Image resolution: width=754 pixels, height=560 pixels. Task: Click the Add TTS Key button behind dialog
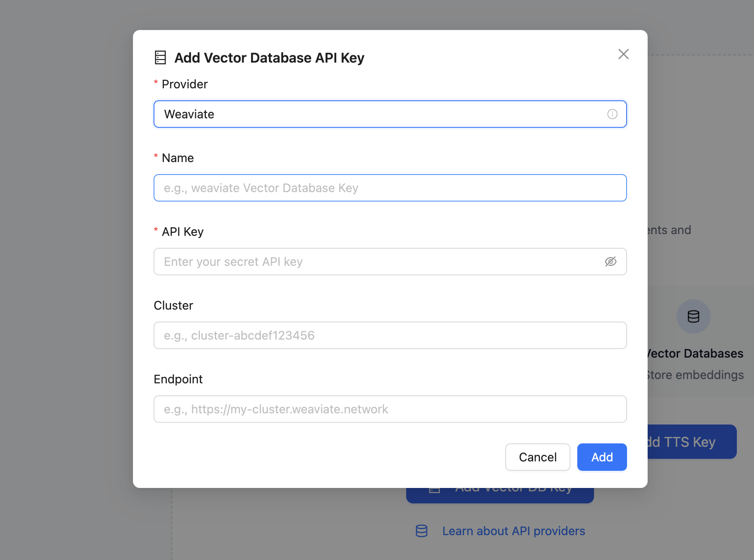coord(692,442)
